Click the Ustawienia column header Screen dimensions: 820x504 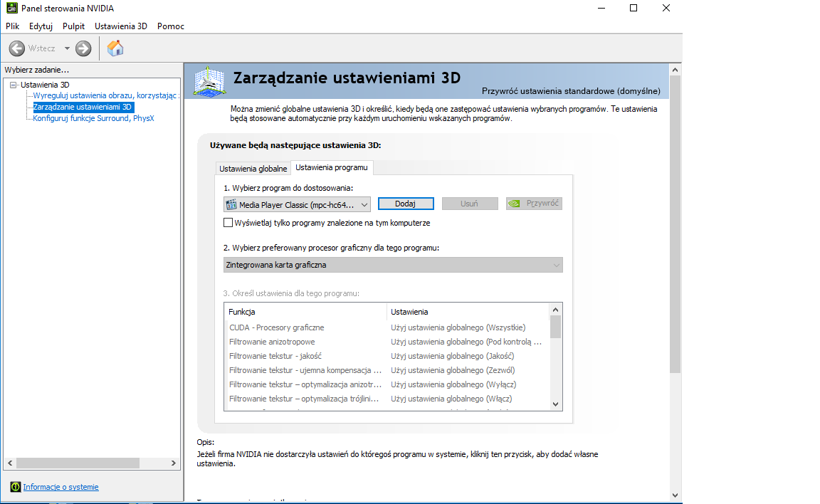point(468,312)
